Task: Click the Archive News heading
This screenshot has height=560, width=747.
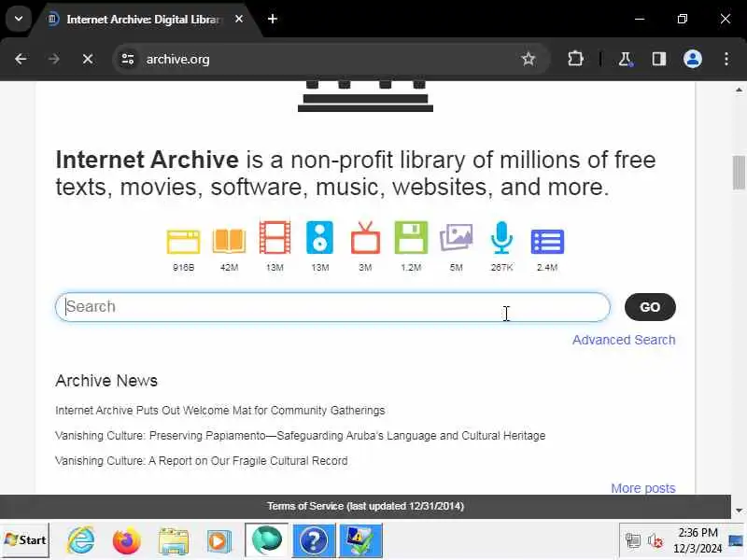Action: 106,381
